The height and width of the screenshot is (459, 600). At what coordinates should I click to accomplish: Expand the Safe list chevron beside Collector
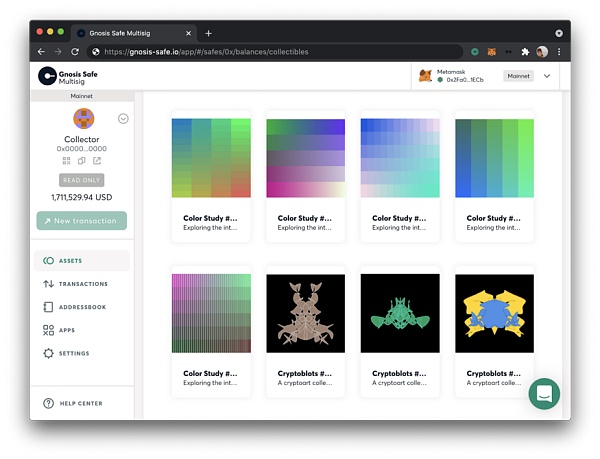click(x=123, y=118)
